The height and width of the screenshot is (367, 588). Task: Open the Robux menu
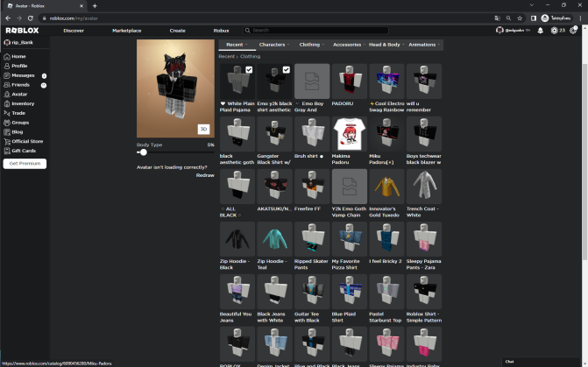pos(221,31)
